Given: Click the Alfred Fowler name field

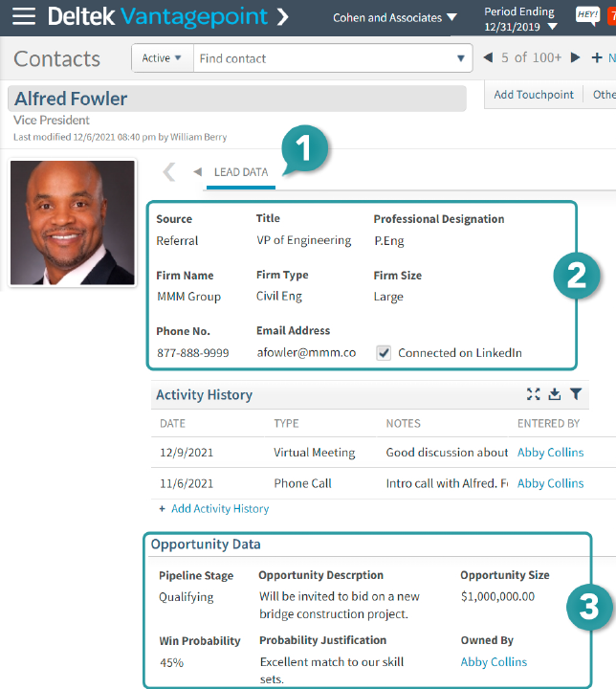Looking at the screenshot, I should 237,99.
